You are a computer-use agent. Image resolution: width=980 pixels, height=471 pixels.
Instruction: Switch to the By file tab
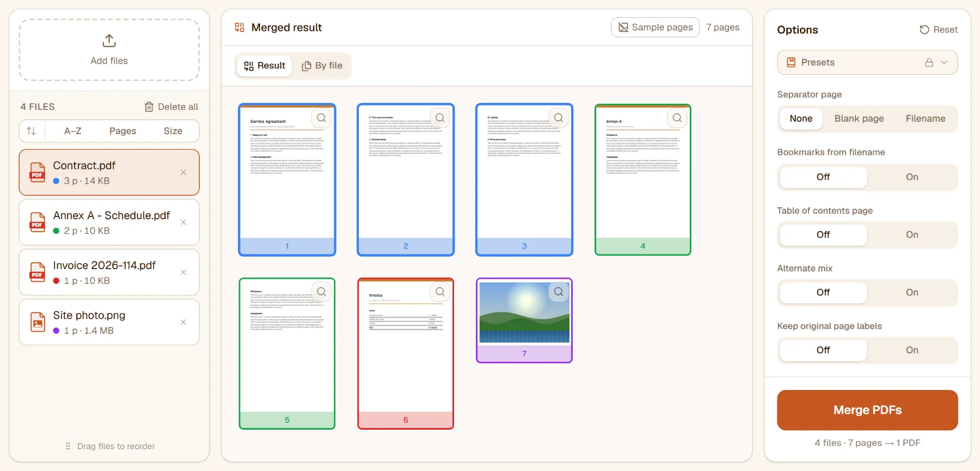322,66
